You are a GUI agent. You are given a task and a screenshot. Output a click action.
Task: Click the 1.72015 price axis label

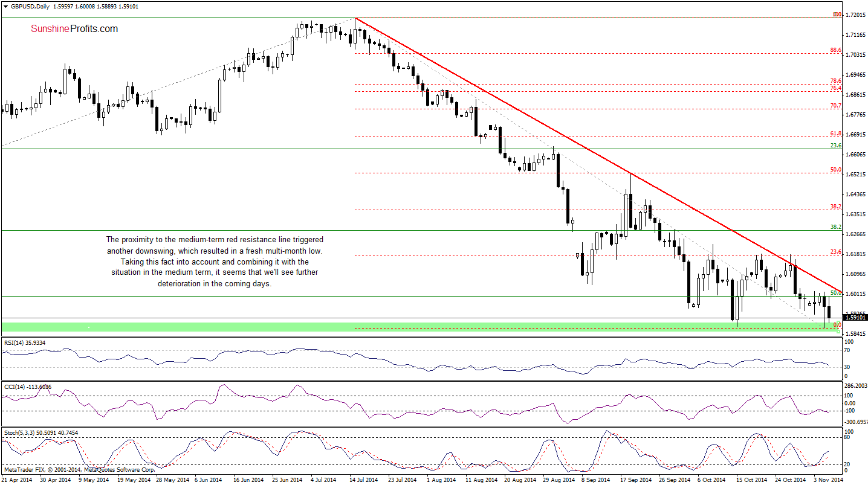point(857,14)
